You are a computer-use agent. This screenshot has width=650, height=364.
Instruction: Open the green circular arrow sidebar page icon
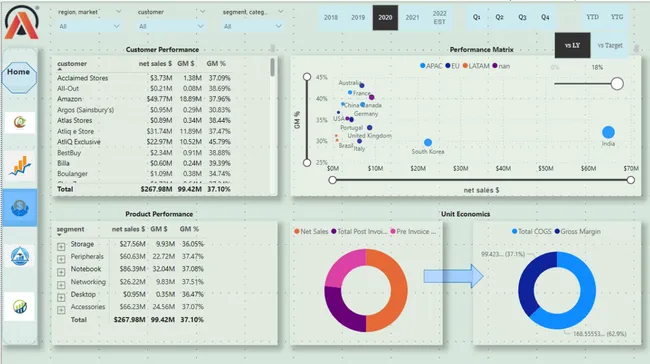19,123
